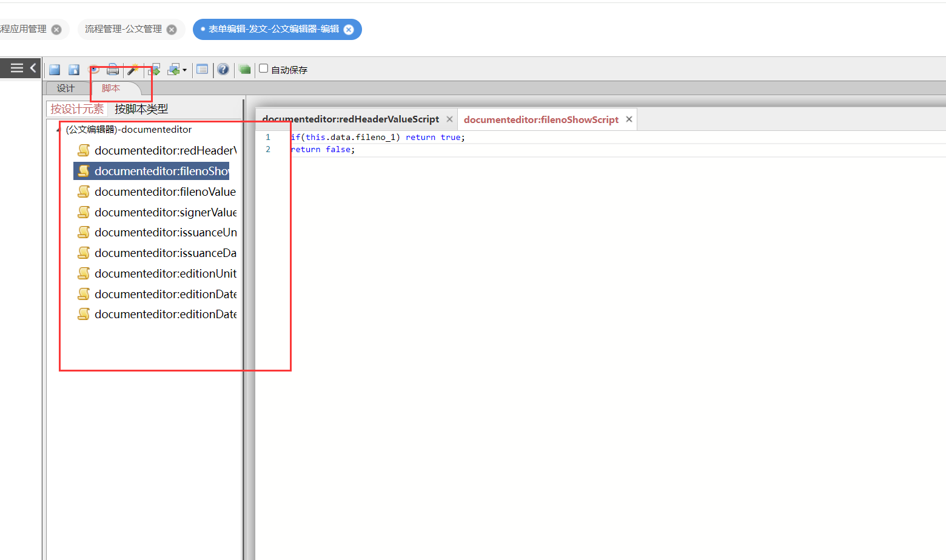Switch to the 程应用管理 tab
946x560 pixels.
pyautogui.click(x=23, y=29)
